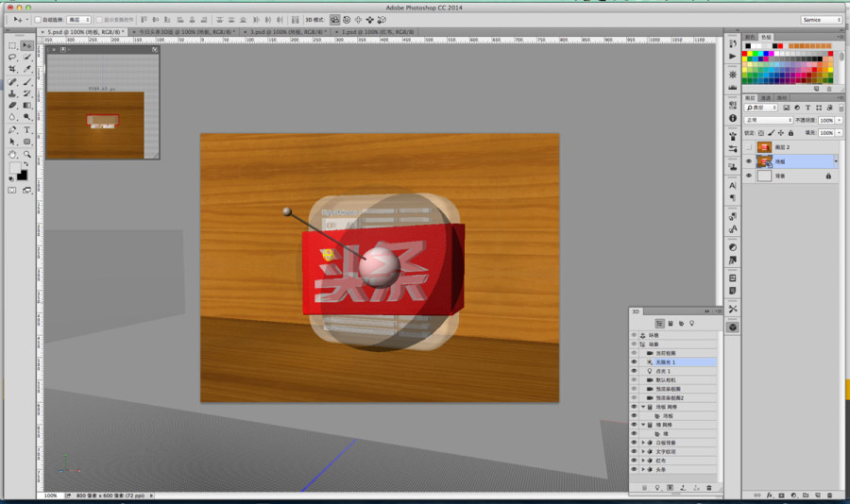Hide the selected 地板 layer

point(749,161)
